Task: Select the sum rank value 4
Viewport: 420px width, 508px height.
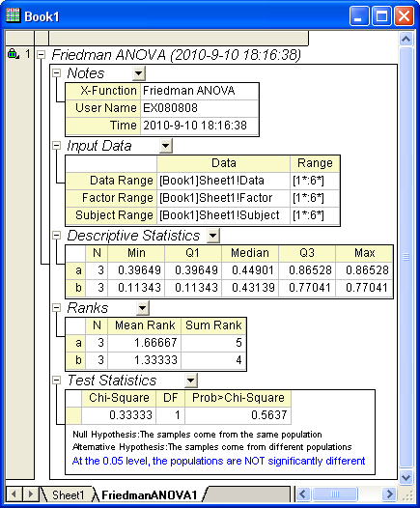Action: pos(213,360)
